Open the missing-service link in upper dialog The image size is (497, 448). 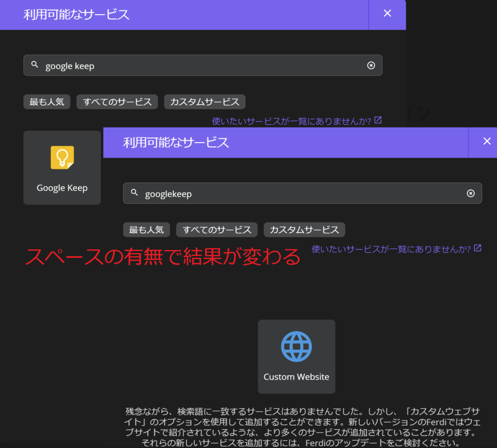pyautogui.click(x=297, y=121)
